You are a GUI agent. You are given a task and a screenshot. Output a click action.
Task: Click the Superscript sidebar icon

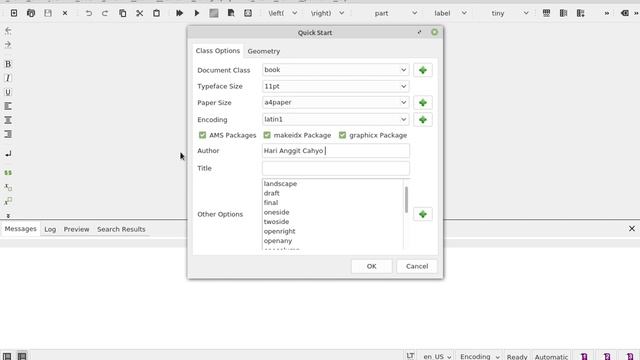(x=8, y=201)
